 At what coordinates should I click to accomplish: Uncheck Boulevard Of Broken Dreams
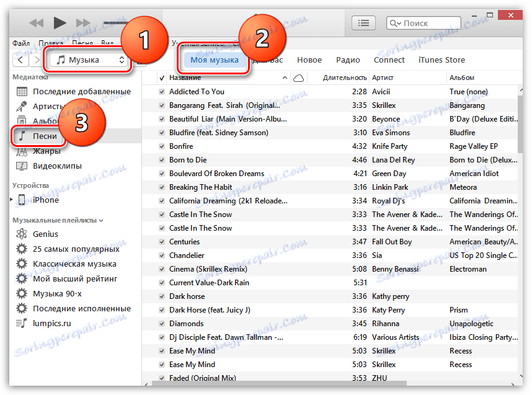point(162,174)
